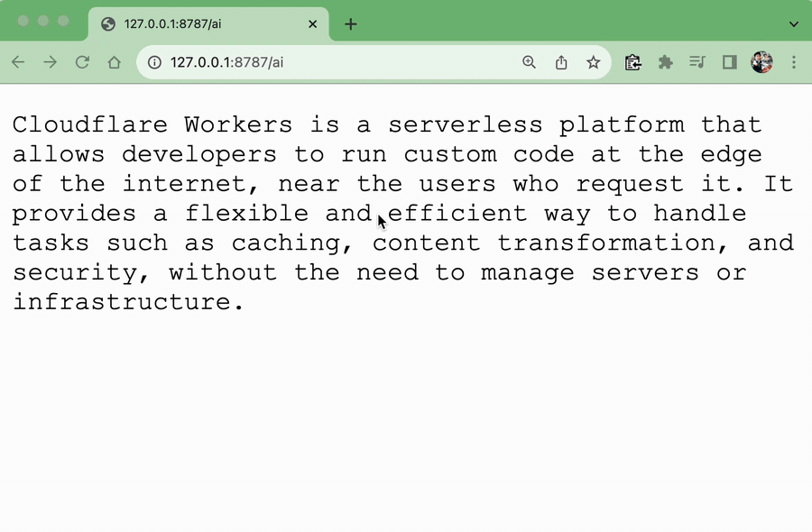Select the 127.0.0.1:8787/ai tab
This screenshot has height=532, width=812.
coord(208,23)
